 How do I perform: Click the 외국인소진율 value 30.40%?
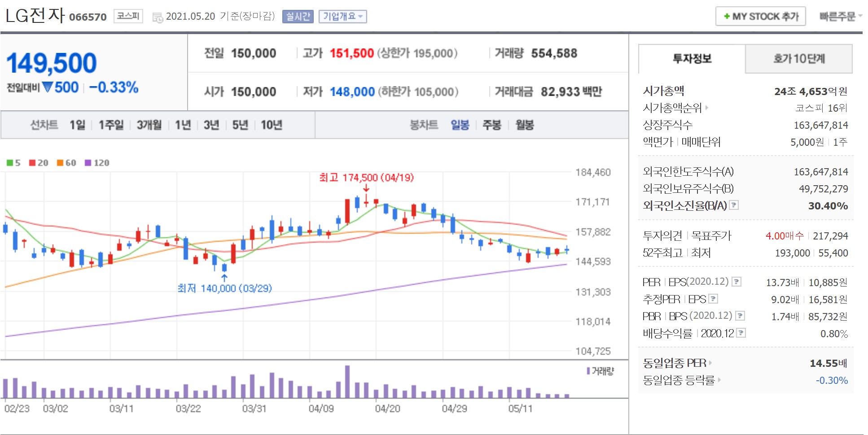pyautogui.click(x=828, y=206)
